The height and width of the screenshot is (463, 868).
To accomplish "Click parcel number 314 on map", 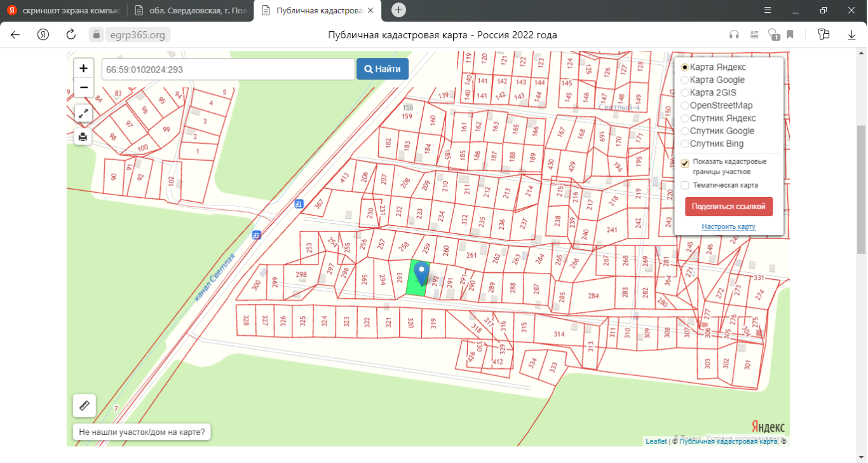I will 559,334.
